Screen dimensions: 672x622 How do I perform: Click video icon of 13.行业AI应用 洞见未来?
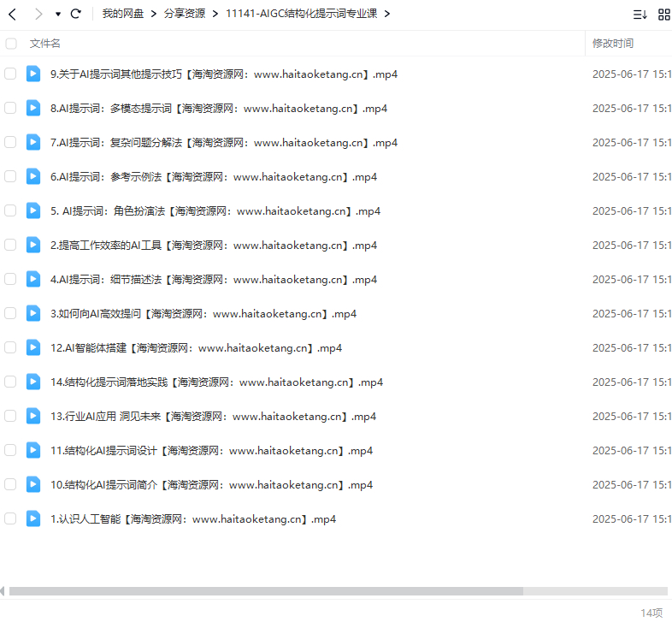click(33, 416)
